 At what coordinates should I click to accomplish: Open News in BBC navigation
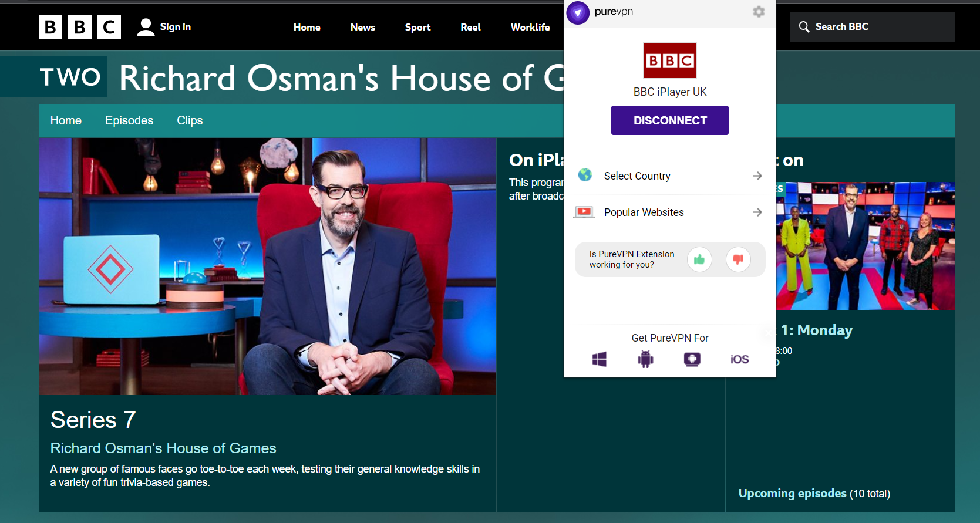point(363,27)
